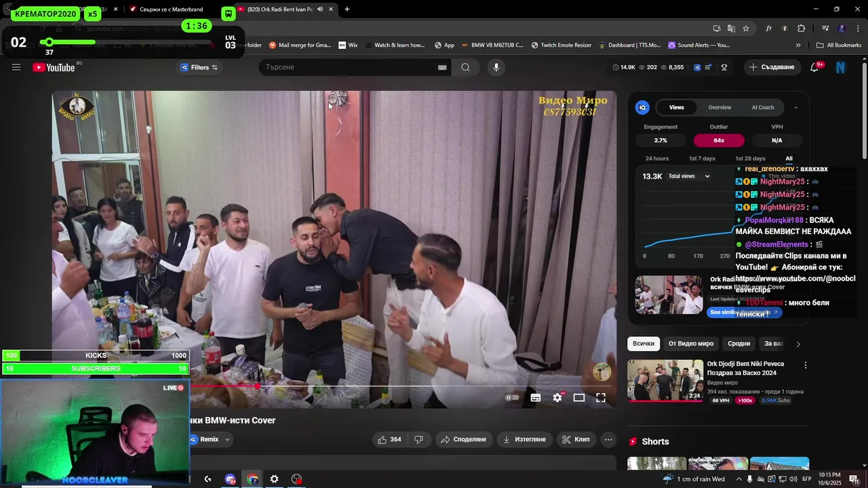Open the weather widget in taskbar
The height and width of the screenshot is (488, 868).
tap(693, 479)
